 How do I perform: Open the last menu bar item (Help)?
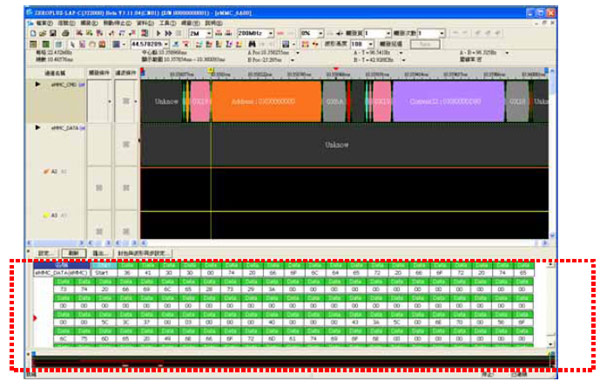pyautogui.click(x=214, y=23)
